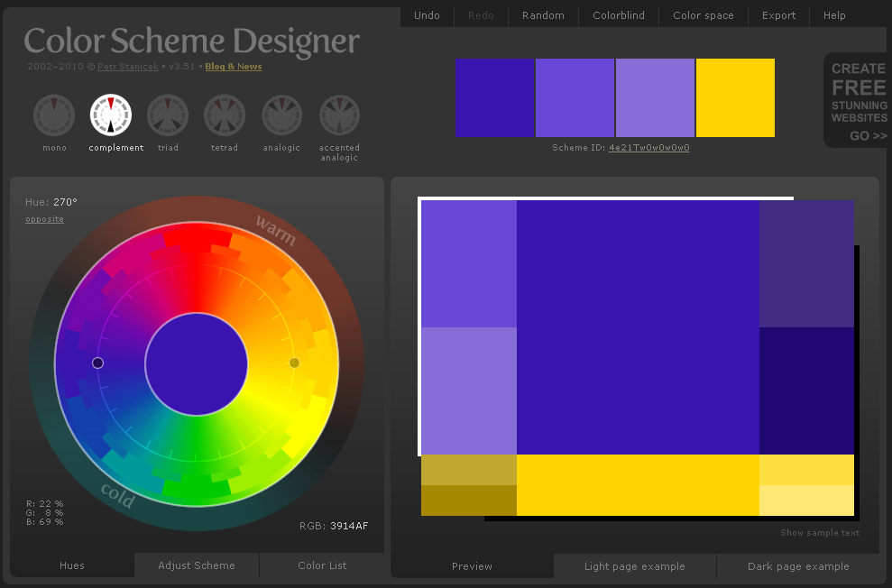Click the primary hue marker on the wheel

pos(97,363)
